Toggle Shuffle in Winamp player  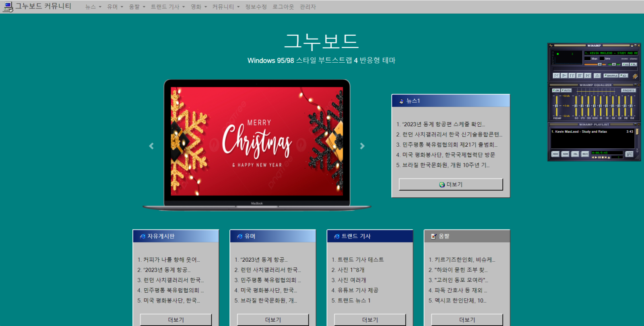coord(611,76)
